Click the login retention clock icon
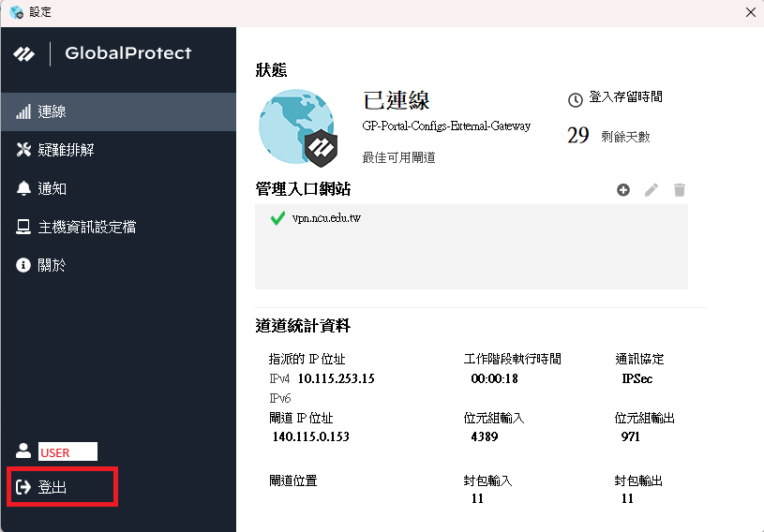Viewport: 764px width, 532px height. coord(576,99)
